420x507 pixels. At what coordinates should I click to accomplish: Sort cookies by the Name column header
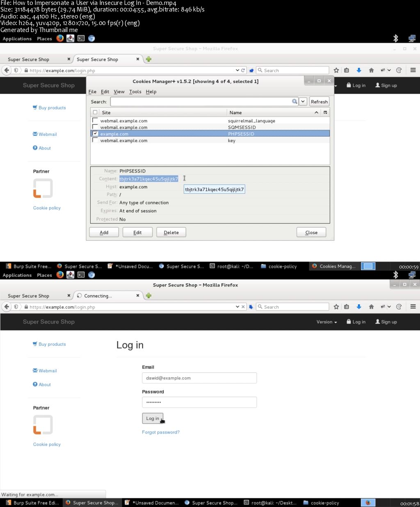pyautogui.click(x=274, y=112)
